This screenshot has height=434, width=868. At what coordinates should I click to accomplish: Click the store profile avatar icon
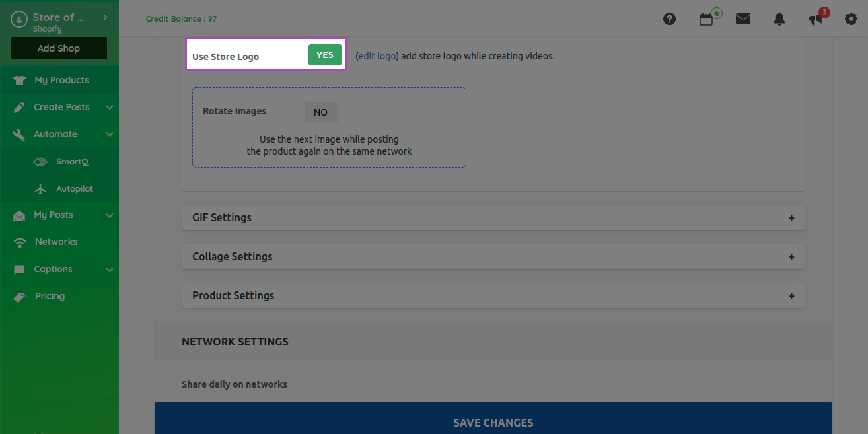point(19,20)
